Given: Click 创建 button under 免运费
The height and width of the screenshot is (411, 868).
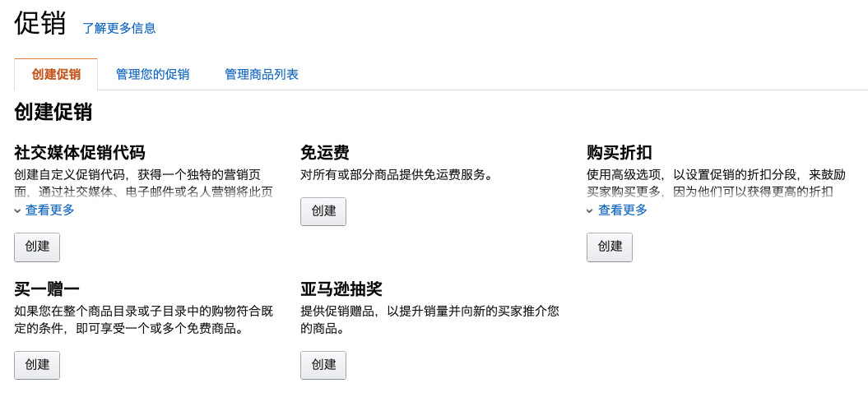Looking at the screenshot, I should tap(323, 211).
